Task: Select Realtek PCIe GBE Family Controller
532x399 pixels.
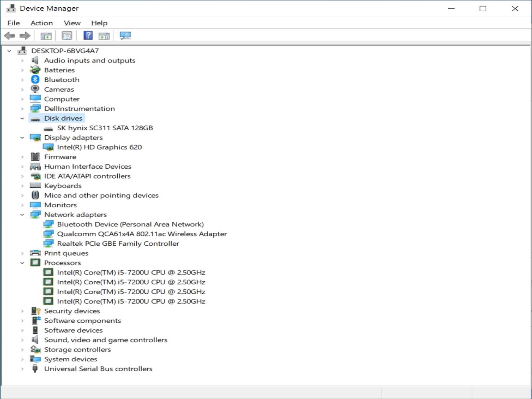Action: pyautogui.click(x=118, y=243)
